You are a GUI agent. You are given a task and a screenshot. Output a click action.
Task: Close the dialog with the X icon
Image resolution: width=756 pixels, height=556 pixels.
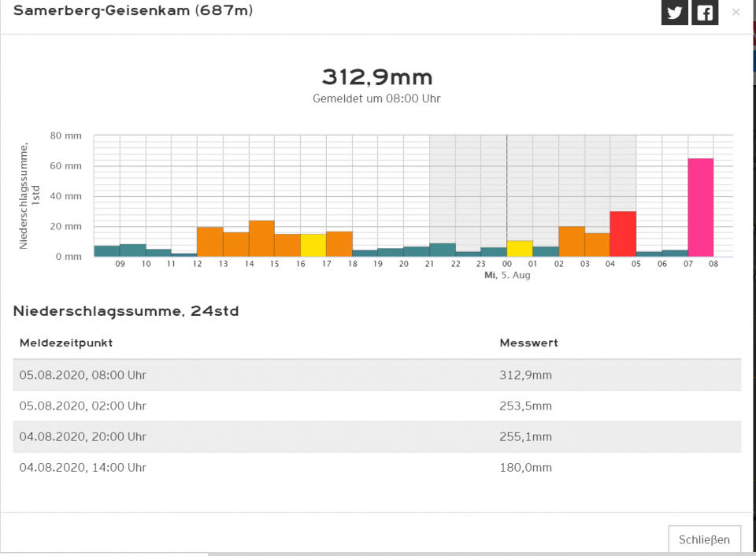[x=736, y=13]
